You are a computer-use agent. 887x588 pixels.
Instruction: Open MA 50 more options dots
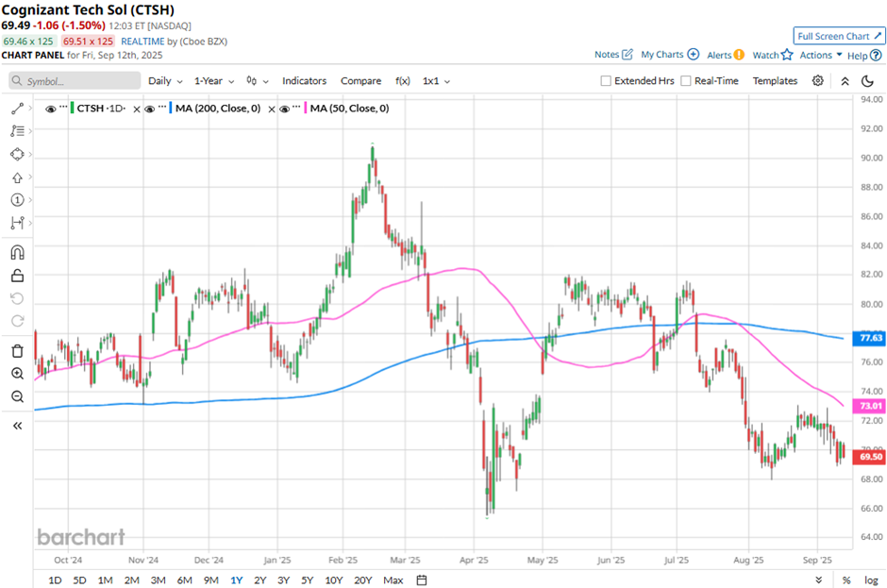click(x=296, y=107)
